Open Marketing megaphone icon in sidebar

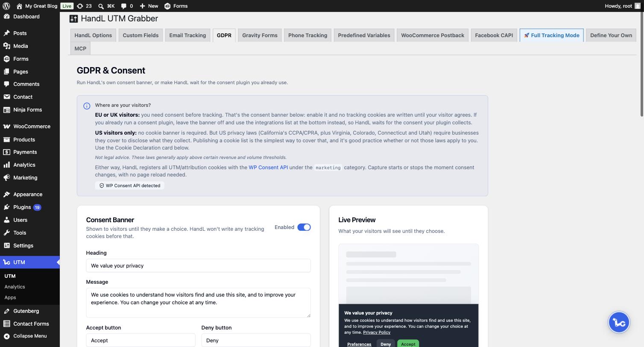pyautogui.click(x=6, y=178)
